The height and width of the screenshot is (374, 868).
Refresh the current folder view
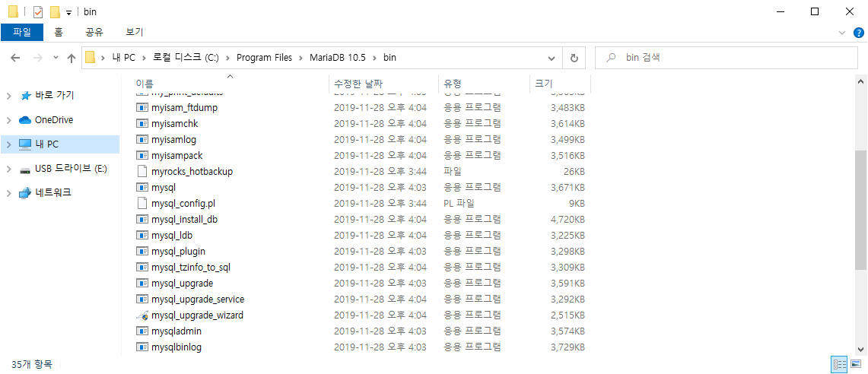[574, 58]
